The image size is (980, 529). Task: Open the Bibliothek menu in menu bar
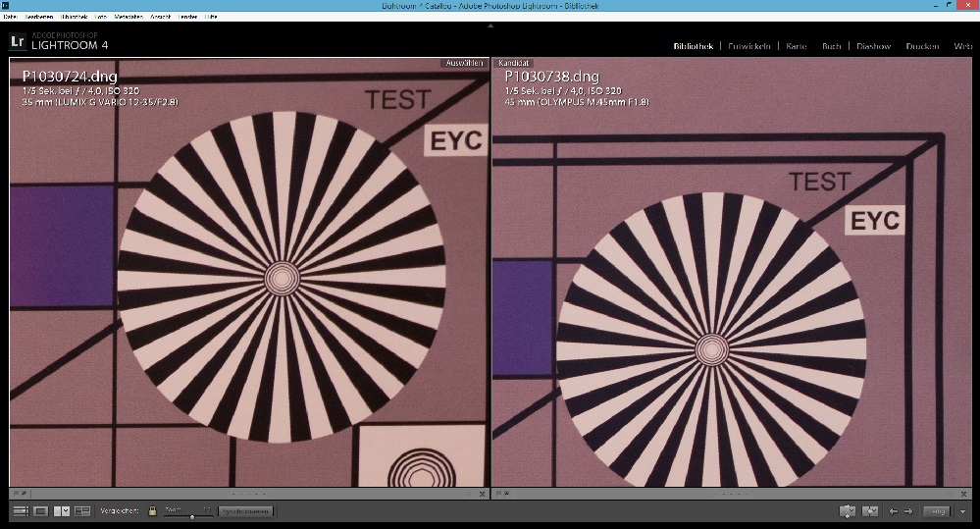coord(75,17)
